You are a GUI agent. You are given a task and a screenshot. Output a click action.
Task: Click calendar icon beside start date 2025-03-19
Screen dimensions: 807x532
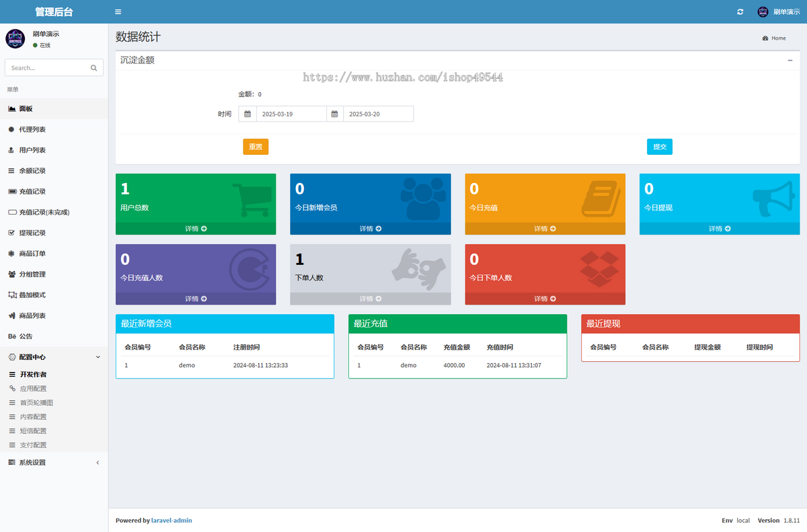click(x=247, y=114)
